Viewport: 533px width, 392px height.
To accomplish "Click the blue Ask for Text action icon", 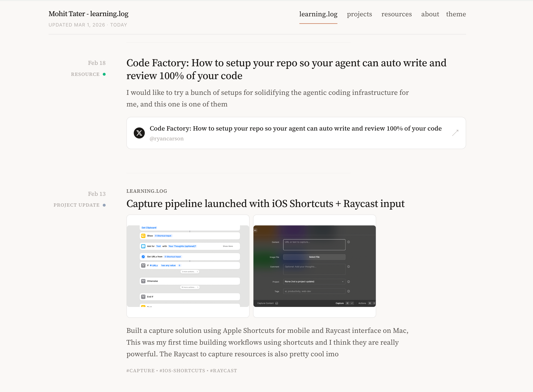I will pyautogui.click(x=143, y=246).
